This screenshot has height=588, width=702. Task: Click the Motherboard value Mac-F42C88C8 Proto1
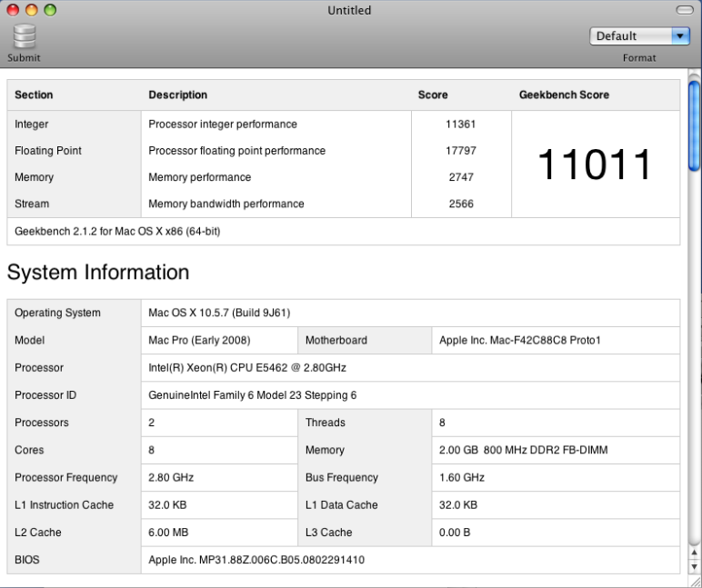[520, 340]
